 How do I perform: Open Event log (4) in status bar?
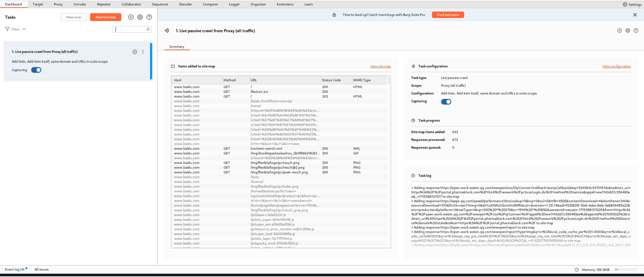[x=15, y=270]
